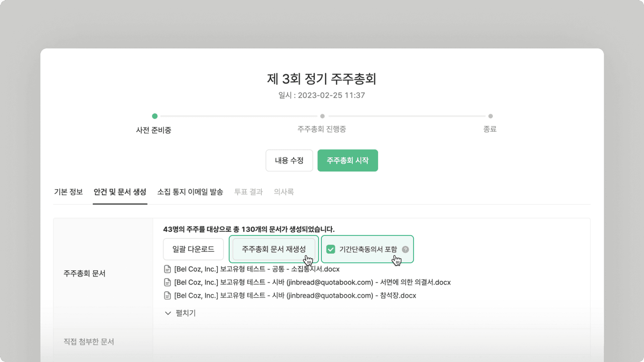
Task: Click the 내용 수정 button
Action: [289, 160]
